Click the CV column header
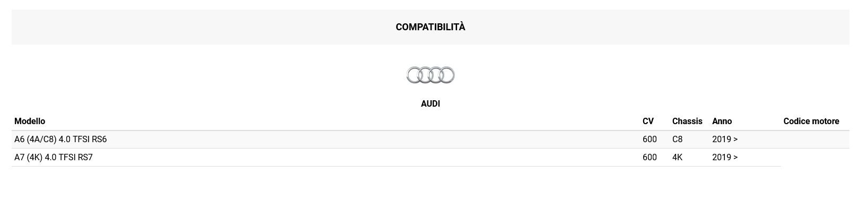 (648, 121)
